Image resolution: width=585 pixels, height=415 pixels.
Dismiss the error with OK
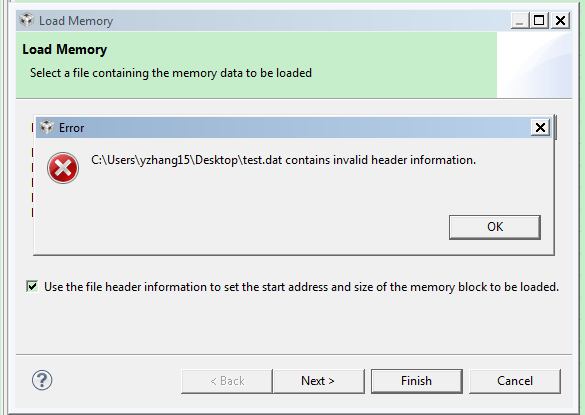tap(495, 227)
